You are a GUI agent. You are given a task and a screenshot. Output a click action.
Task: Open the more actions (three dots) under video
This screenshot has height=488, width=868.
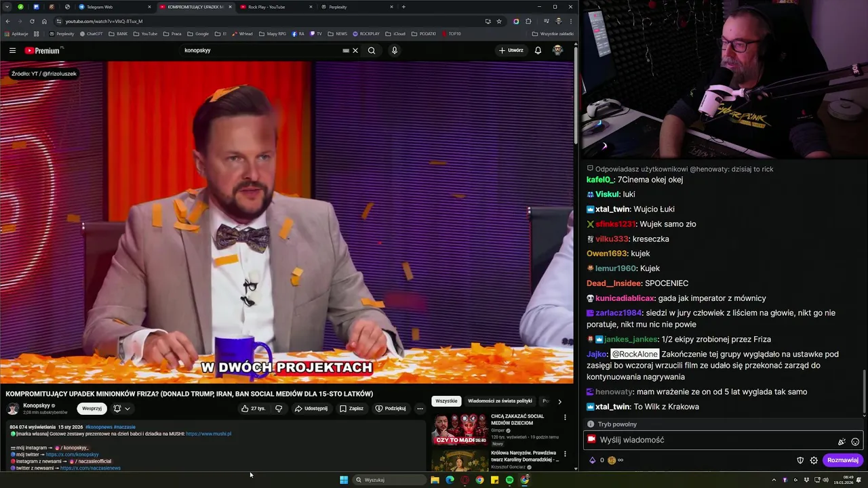420,409
